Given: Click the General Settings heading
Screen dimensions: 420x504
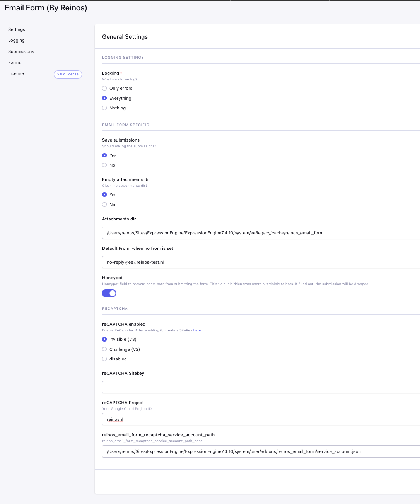Looking at the screenshot, I should point(125,37).
